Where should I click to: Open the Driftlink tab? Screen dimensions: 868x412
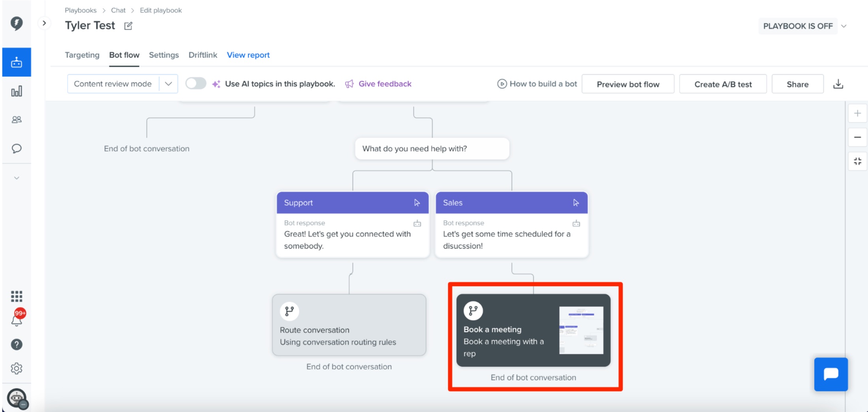pos(203,55)
